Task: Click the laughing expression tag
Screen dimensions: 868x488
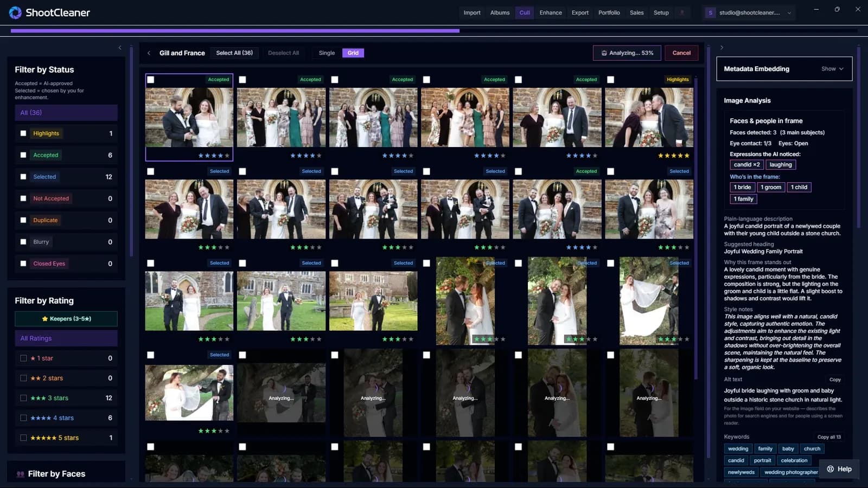Action: (x=781, y=165)
